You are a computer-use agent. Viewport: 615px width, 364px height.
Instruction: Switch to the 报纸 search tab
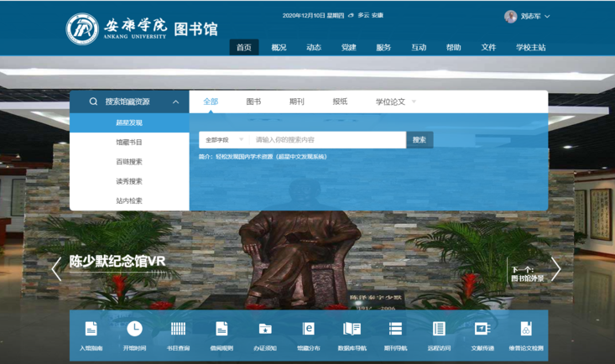(x=340, y=101)
